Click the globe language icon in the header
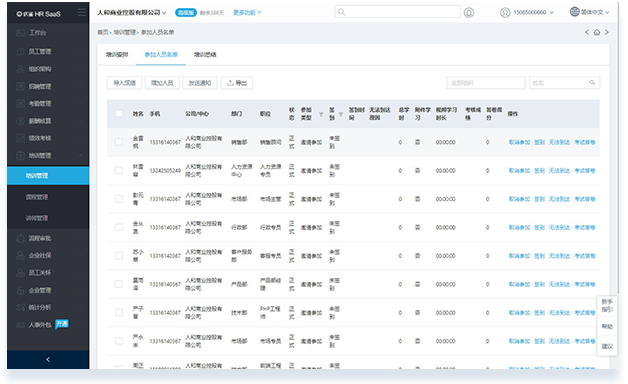The image size is (628, 384). point(574,12)
